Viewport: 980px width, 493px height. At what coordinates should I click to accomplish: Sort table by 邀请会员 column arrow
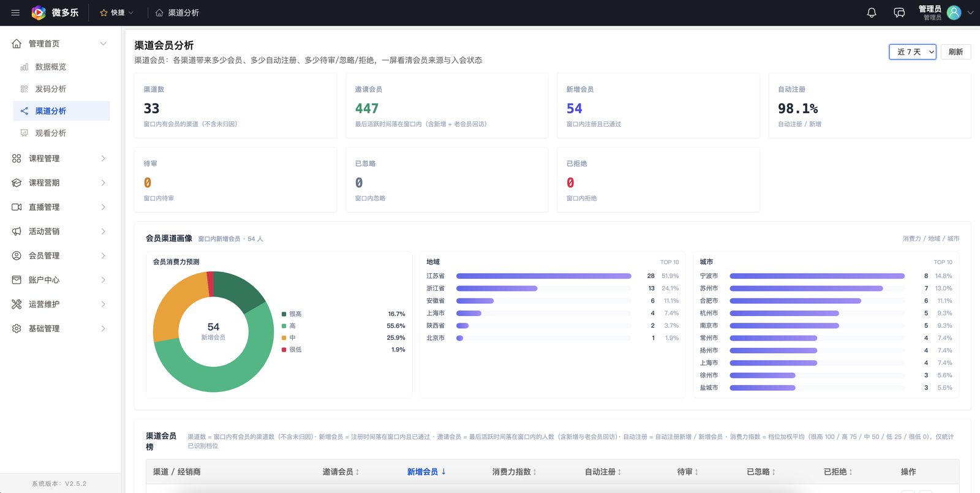pyautogui.click(x=358, y=472)
